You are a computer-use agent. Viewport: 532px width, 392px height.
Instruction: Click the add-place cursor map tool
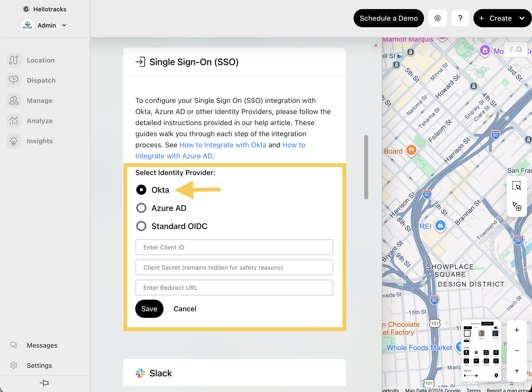click(516, 206)
